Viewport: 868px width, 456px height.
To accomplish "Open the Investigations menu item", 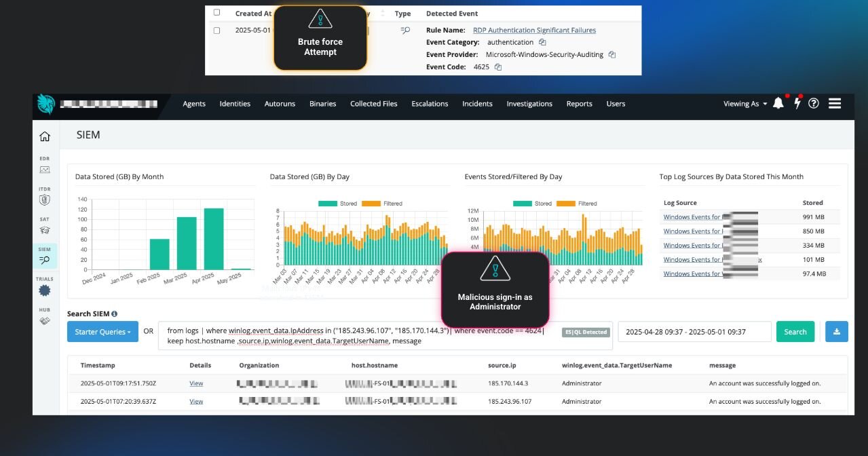I will pos(529,104).
